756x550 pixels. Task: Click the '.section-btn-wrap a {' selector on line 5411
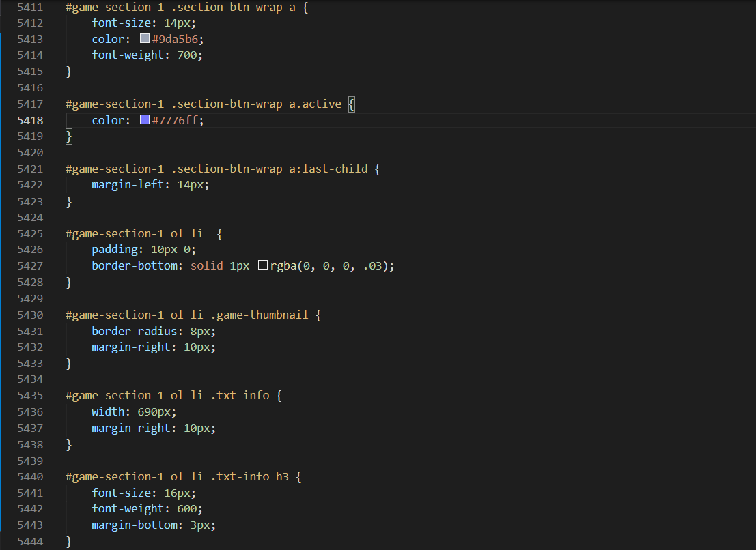point(240,8)
